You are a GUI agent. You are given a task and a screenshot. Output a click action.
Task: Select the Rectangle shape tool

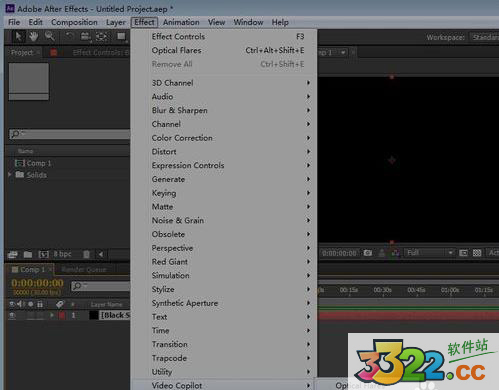pyautogui.click(x=121, y=36)
